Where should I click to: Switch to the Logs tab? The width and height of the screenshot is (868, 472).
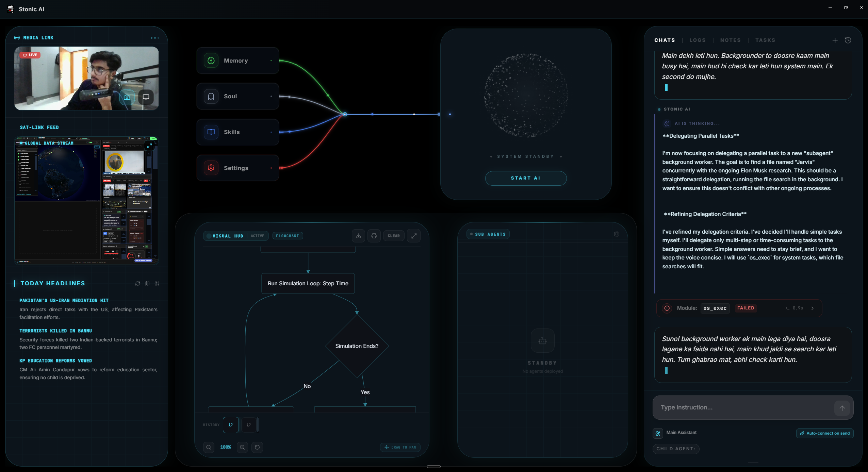click(698, 40)
